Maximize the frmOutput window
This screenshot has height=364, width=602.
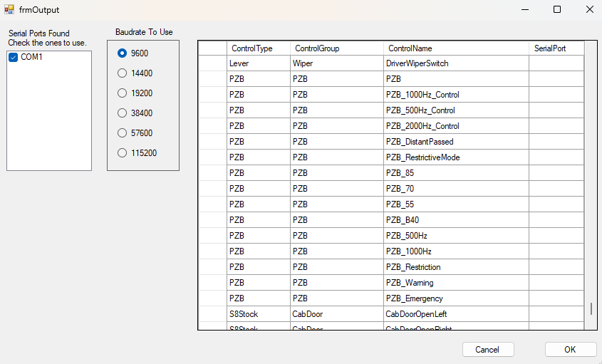click(557, 9)
